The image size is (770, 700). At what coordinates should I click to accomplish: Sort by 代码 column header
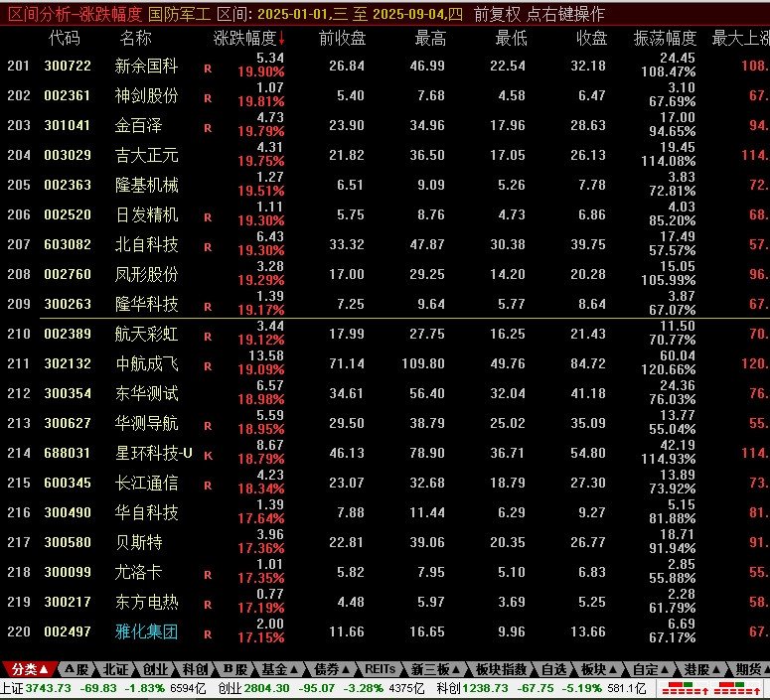(x=65, y=38)
